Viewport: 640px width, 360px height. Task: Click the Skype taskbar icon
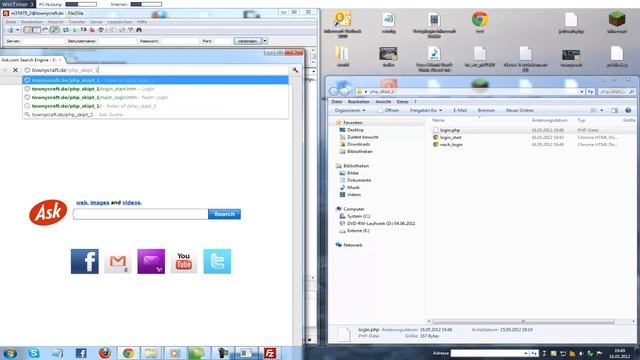pyautogui.click(x=33, y=353)
